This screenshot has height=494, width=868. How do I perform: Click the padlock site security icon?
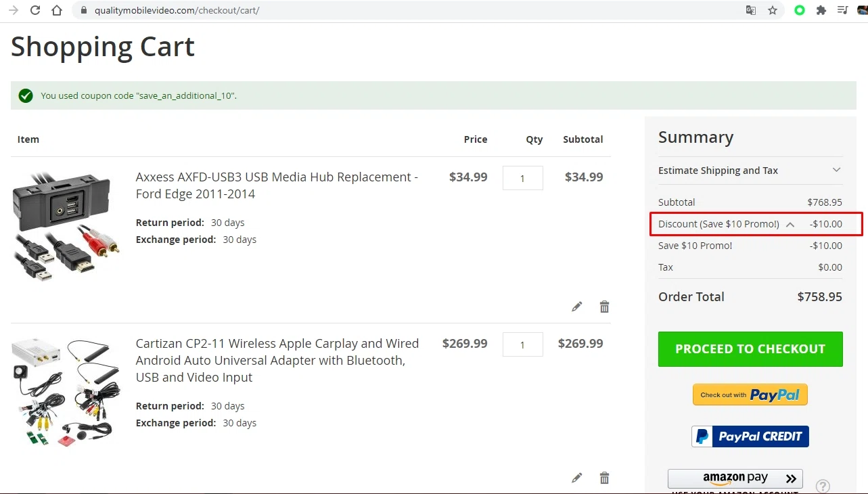84,10
